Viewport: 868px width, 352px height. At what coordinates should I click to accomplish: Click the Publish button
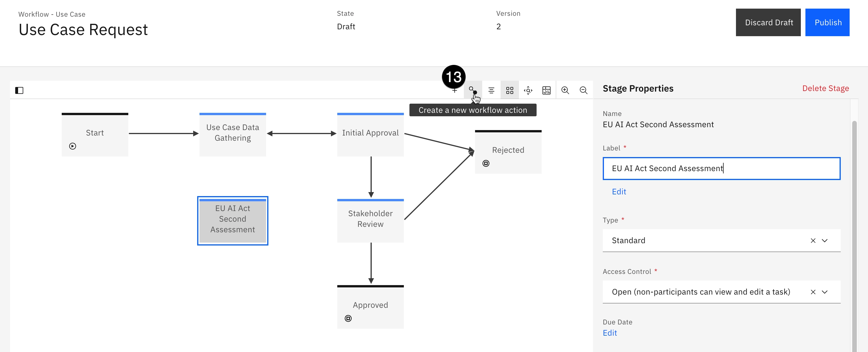pyautogui.click(x=827, y=23)
